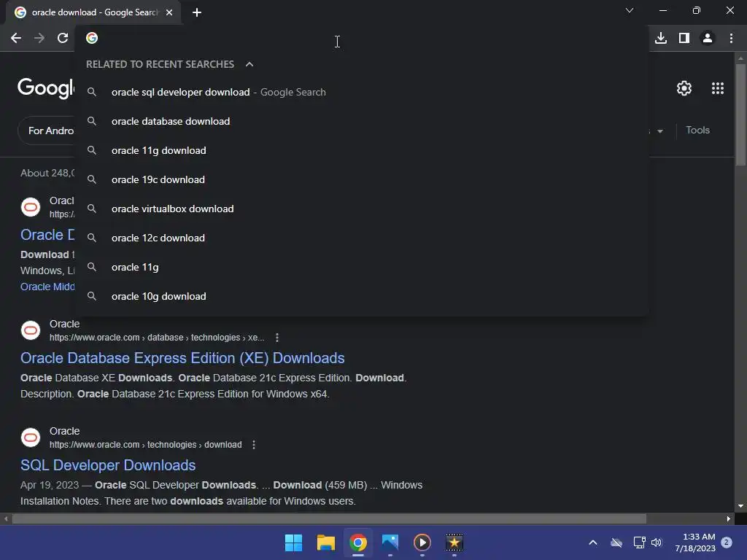Image resolution: width=747 pixels, height=560 pixels.
Task: Reload the current page
Action: coord(63,38)
